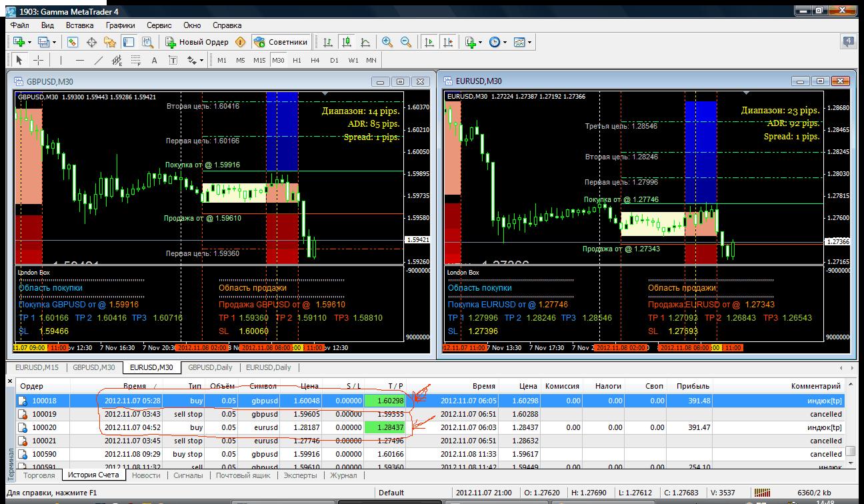Open the Strategy Tester magnifier icon

click(147, 42)
